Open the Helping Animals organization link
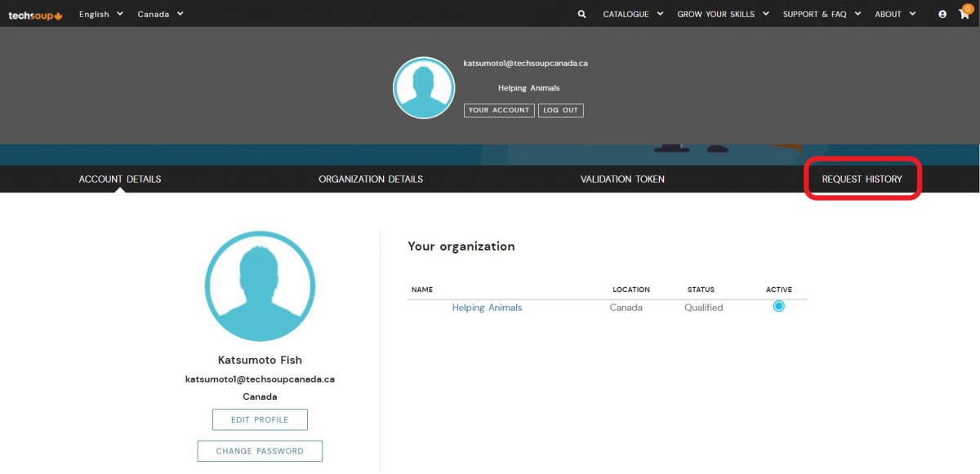Viewport: 980px width, 474px height. pos(487,308)
